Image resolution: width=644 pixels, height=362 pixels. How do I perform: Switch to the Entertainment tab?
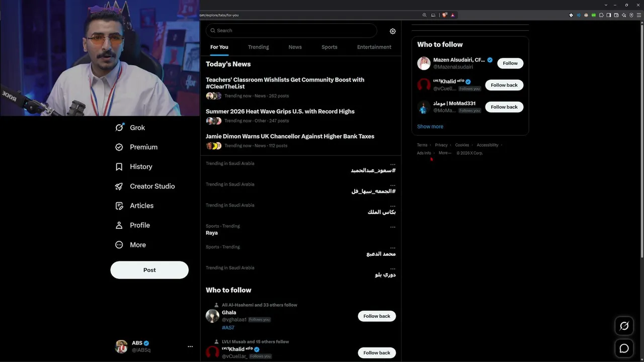click(374, 47)
